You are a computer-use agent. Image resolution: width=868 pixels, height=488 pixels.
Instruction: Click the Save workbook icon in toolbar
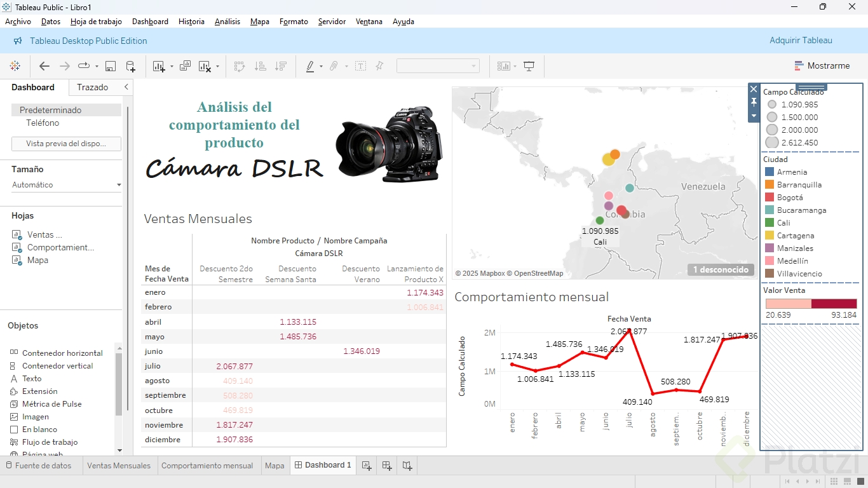(x=111, y=66)
